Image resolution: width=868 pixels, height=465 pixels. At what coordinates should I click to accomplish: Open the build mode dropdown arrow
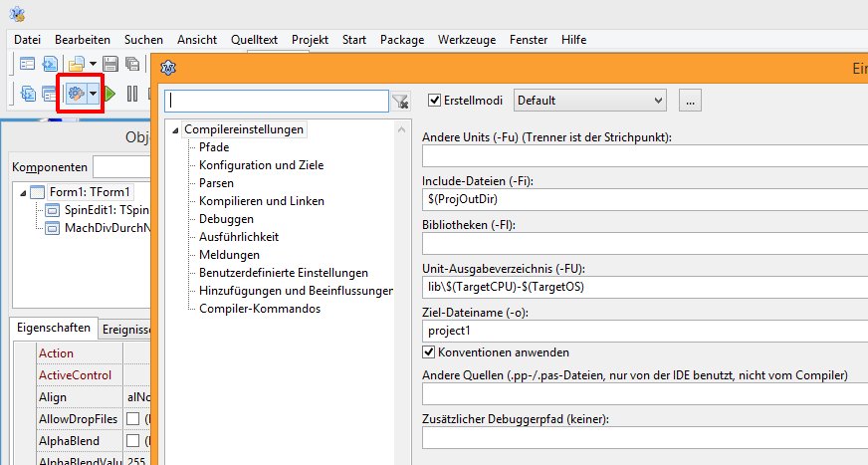click(93, 94)
